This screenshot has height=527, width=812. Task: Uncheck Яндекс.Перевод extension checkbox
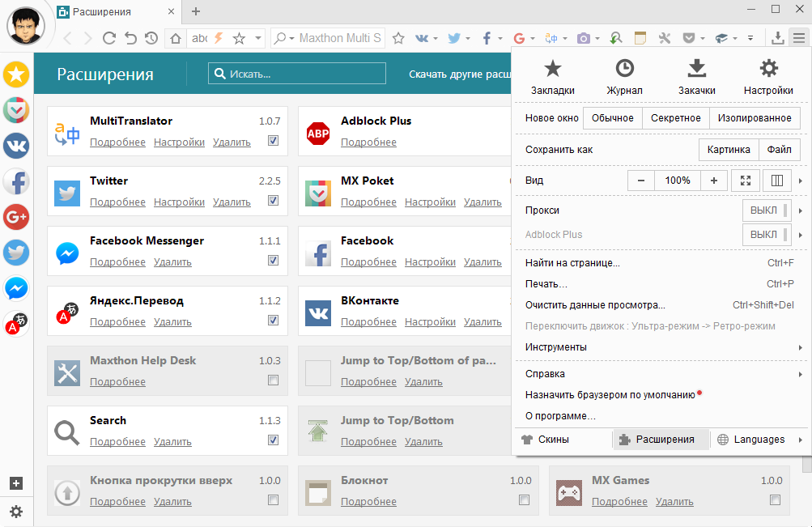coord(274,321)
